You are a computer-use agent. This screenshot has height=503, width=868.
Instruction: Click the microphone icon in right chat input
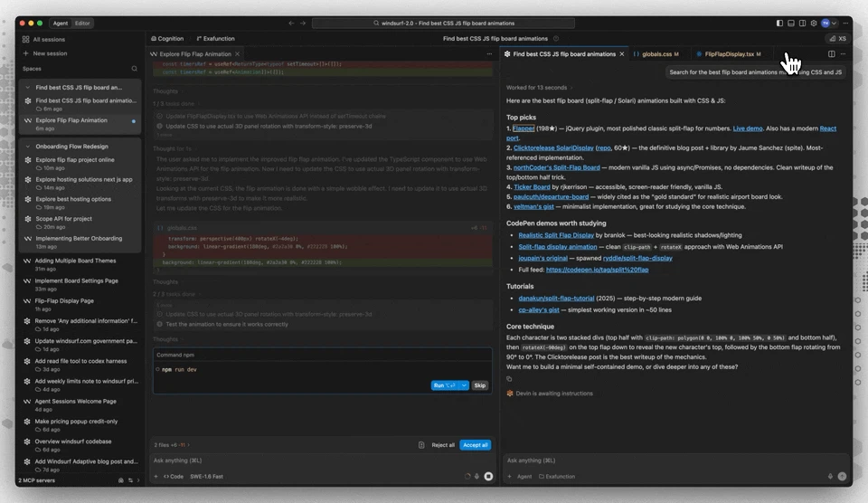pos(830,477)
